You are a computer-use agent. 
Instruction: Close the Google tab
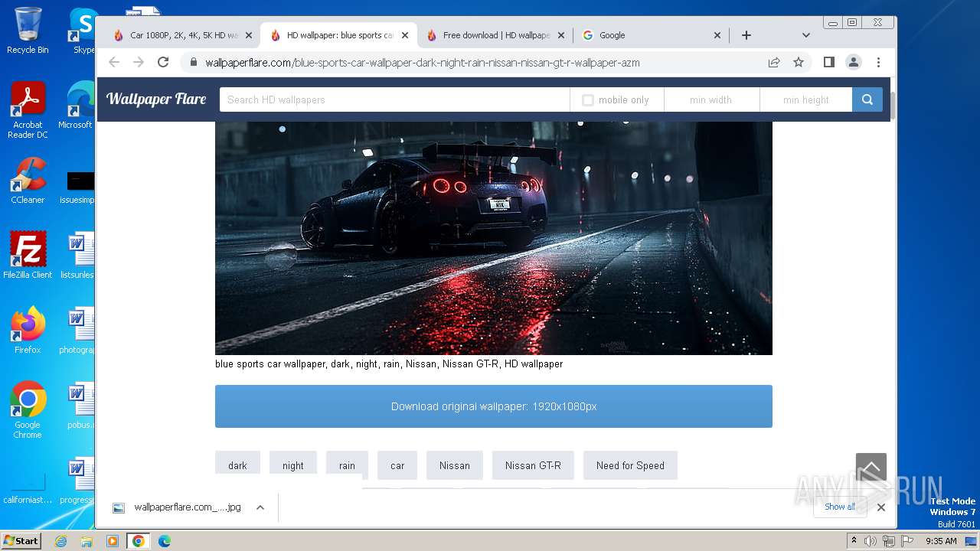[717, 35]
